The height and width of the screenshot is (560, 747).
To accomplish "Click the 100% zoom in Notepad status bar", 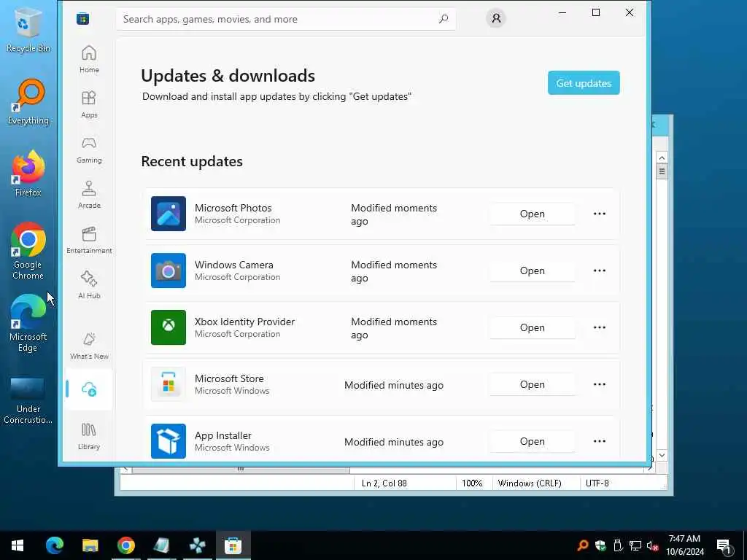I will [472, 483].
